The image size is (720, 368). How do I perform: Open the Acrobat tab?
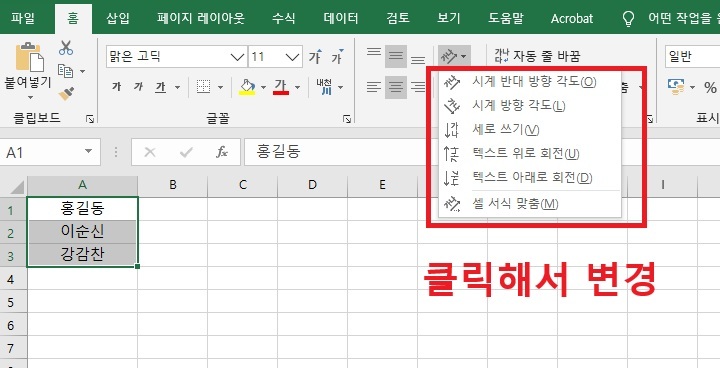tap(572, 18)
